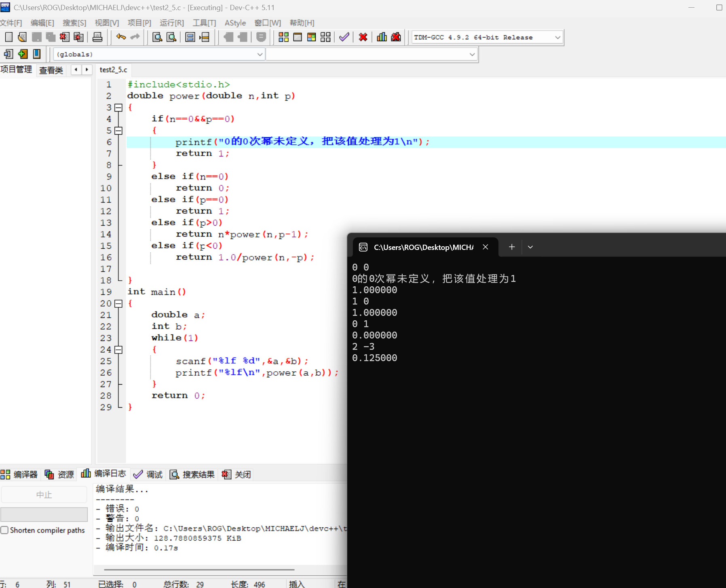Viewport: 726px width, 588px height.
Task: Enable the Shorten compiler paths checkbox
Action: [5, 530]
